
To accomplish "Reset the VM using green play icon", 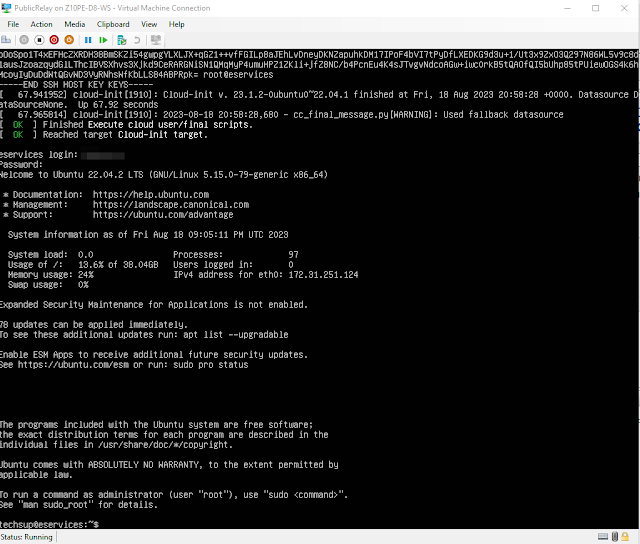I will pyautogui.click(x=103, y=40).
